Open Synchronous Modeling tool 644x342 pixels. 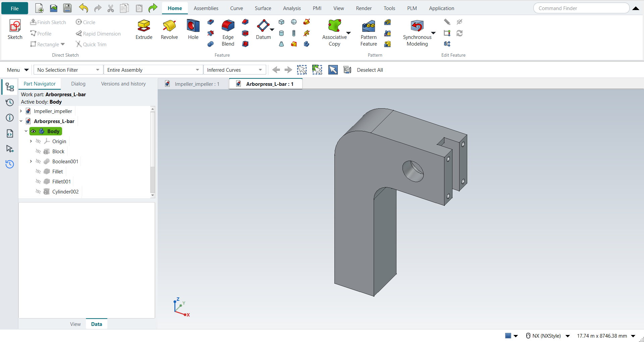pos(417,33)
